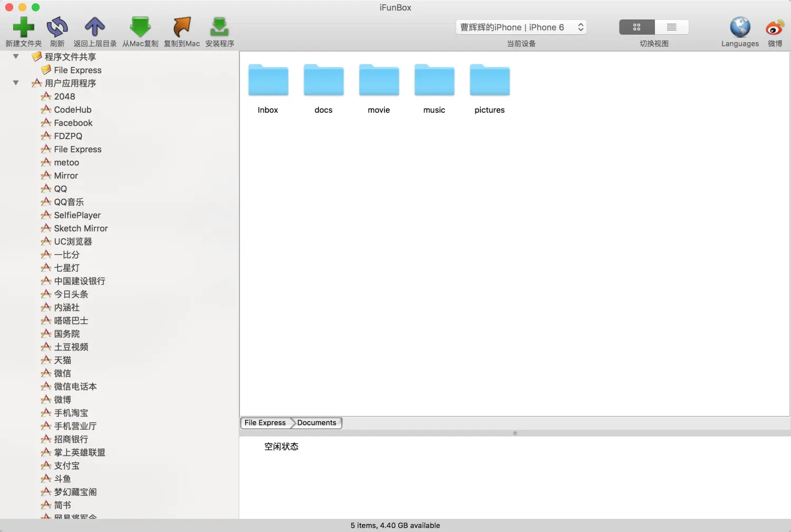This screenshot has height=532, width=791.
Task: Select 天猫 in the app list
Action: (x=56, y=360)
